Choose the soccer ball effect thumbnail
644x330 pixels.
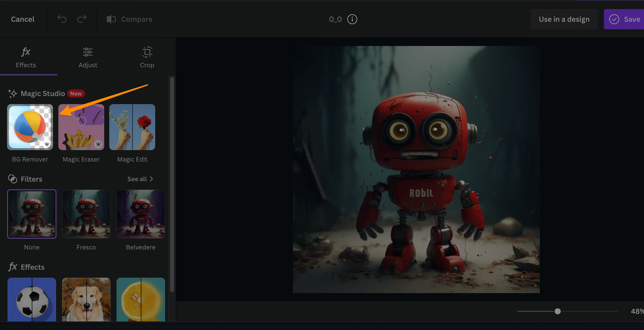[32, 300]
